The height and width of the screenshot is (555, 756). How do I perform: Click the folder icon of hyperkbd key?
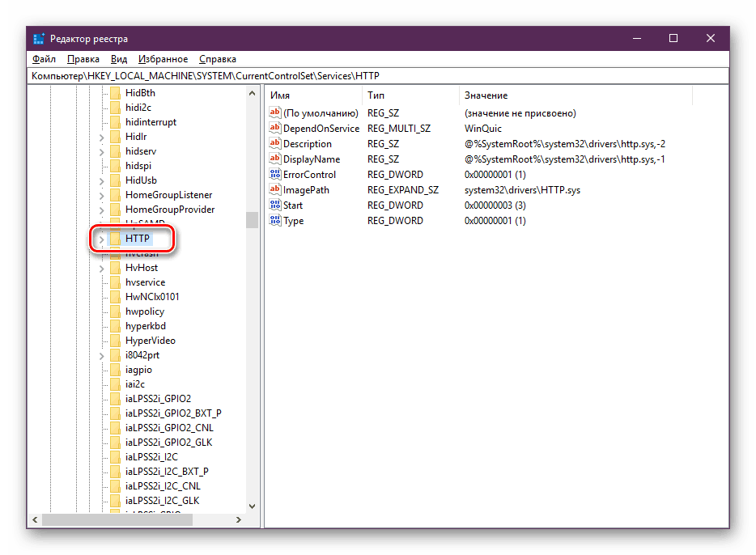coord(115,326)
